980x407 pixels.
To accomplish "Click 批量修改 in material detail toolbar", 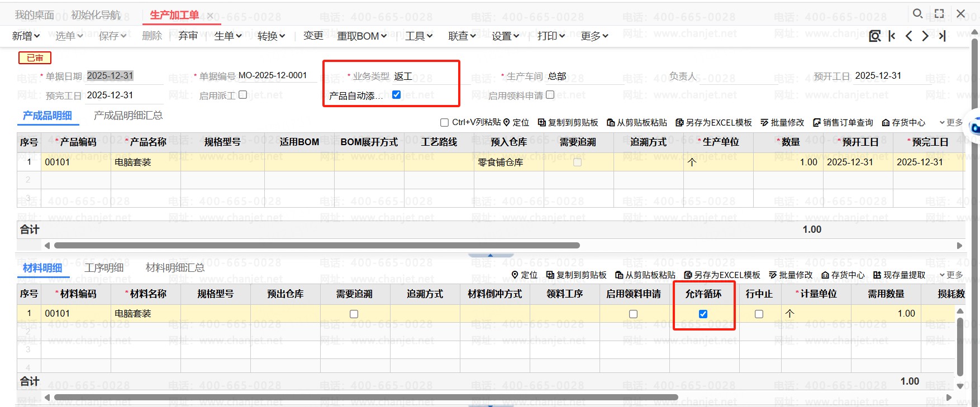I will pos(791,275).
